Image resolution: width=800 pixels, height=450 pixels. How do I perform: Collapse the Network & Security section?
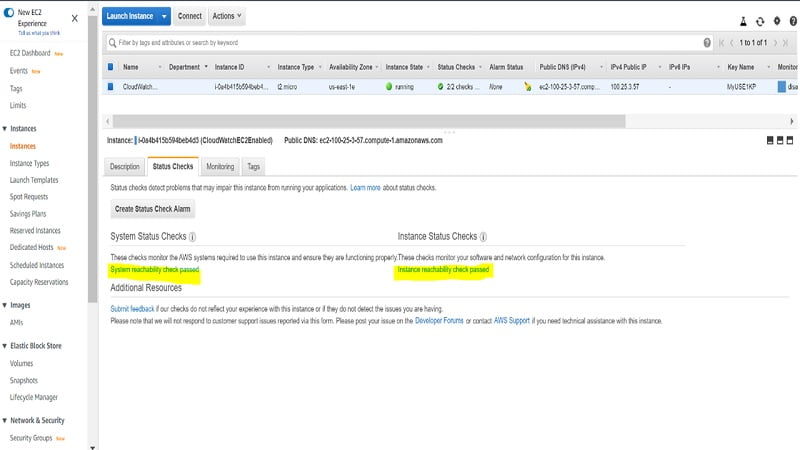[x=5, y=420]
